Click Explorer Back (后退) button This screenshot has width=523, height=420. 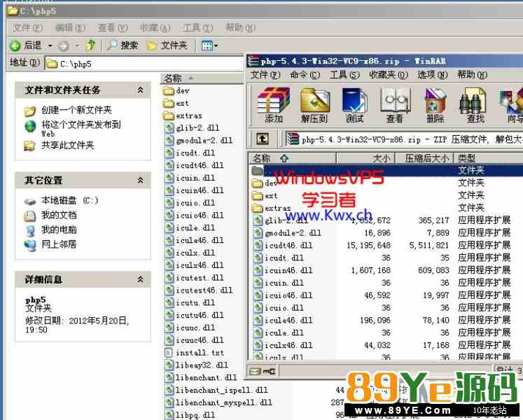click(25, 45)
